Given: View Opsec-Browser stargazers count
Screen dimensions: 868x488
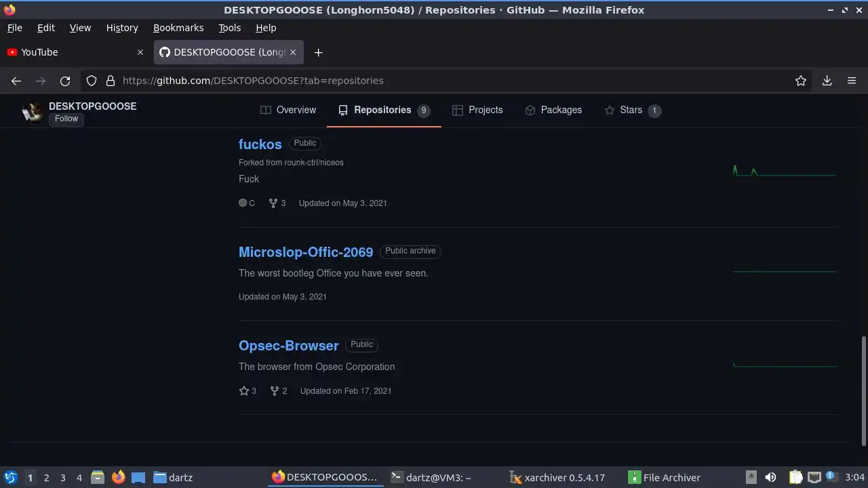Looking at the screenshot, I should [248, 391].
